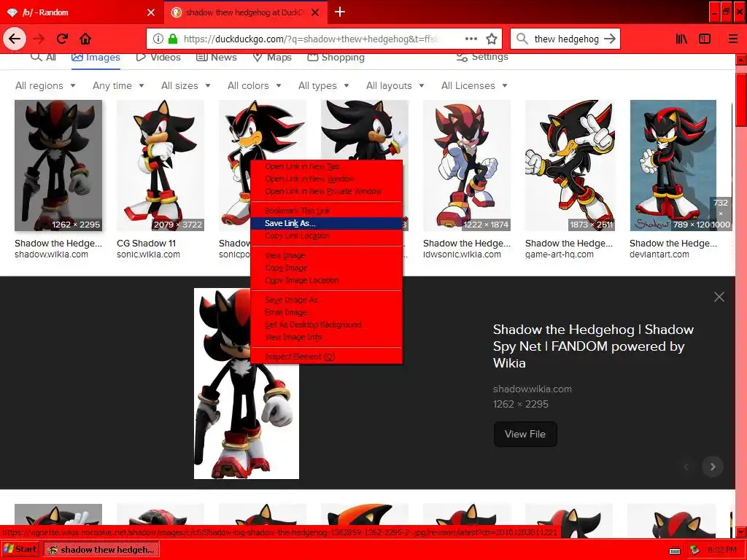Bookmark this page with the star icon
The width and height of the screenshot is (747, 560).
click(x=491, y=39)
